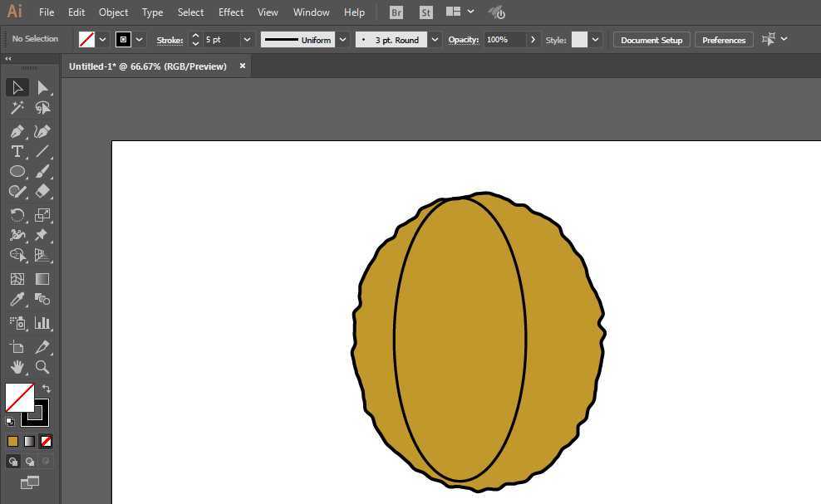Viewport: 821px width, 504px height.
Task: Open the Object menu
Action: coord(113,12)
